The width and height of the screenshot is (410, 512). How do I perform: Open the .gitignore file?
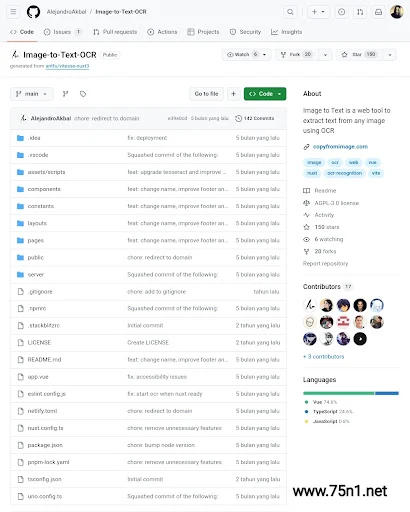(x=40, y=292)
